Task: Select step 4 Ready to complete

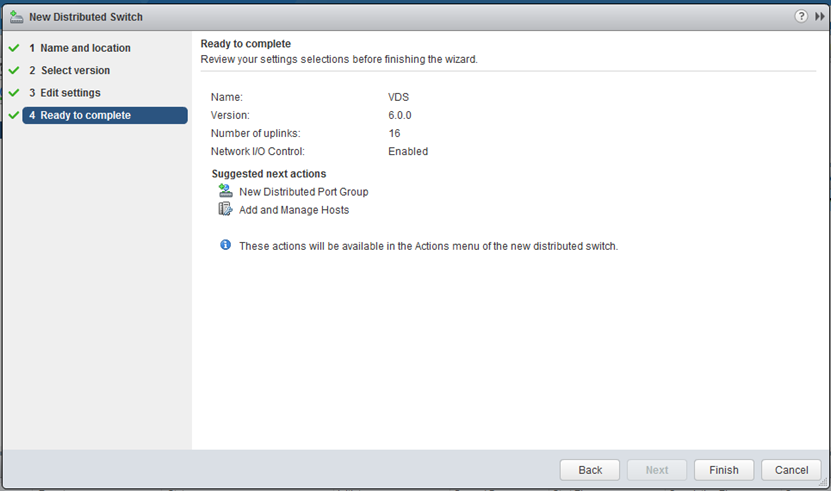Action: tap(105, 115)
